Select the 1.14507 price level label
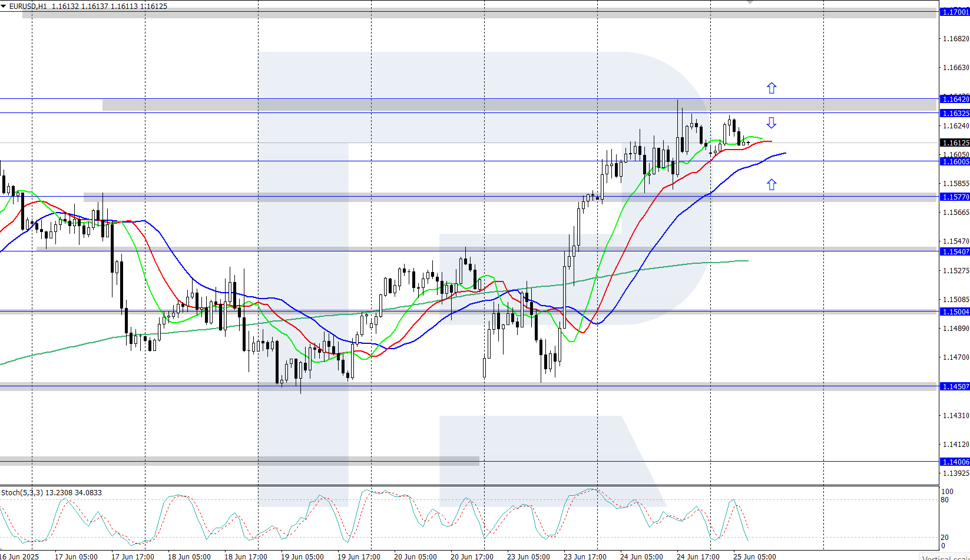This screenshot has height=560, width=970. (x=955, y=386)
